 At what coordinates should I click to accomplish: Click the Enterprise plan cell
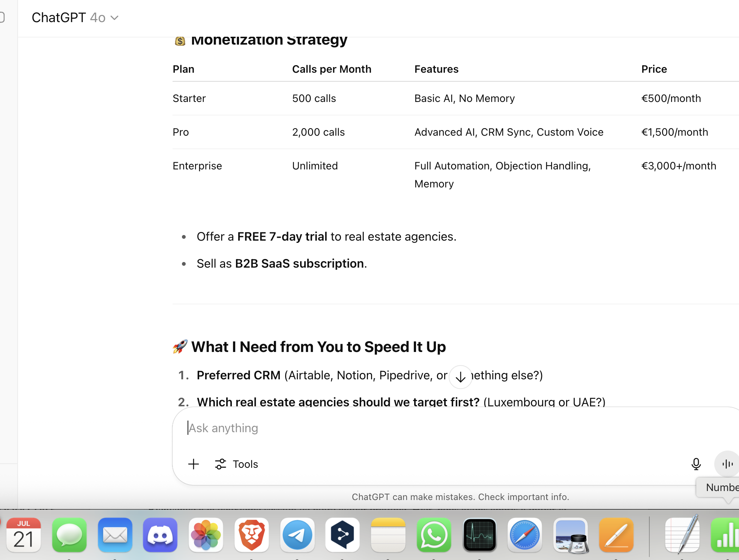[197, 166]
